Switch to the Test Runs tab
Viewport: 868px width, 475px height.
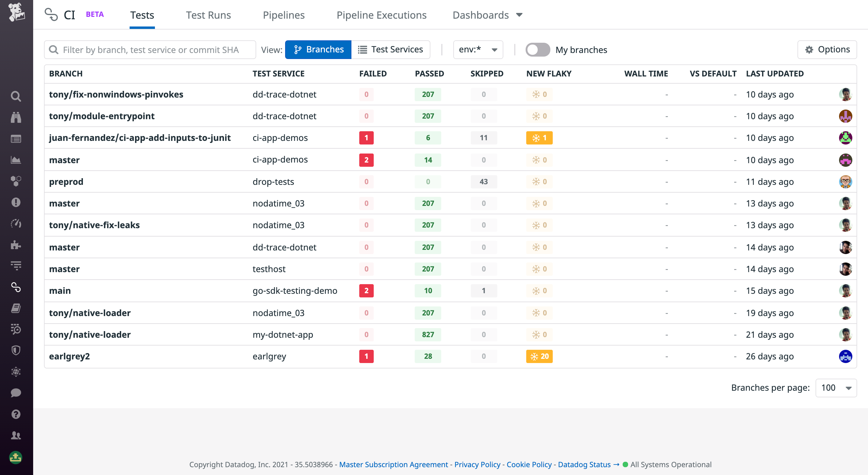click(208, 15)
